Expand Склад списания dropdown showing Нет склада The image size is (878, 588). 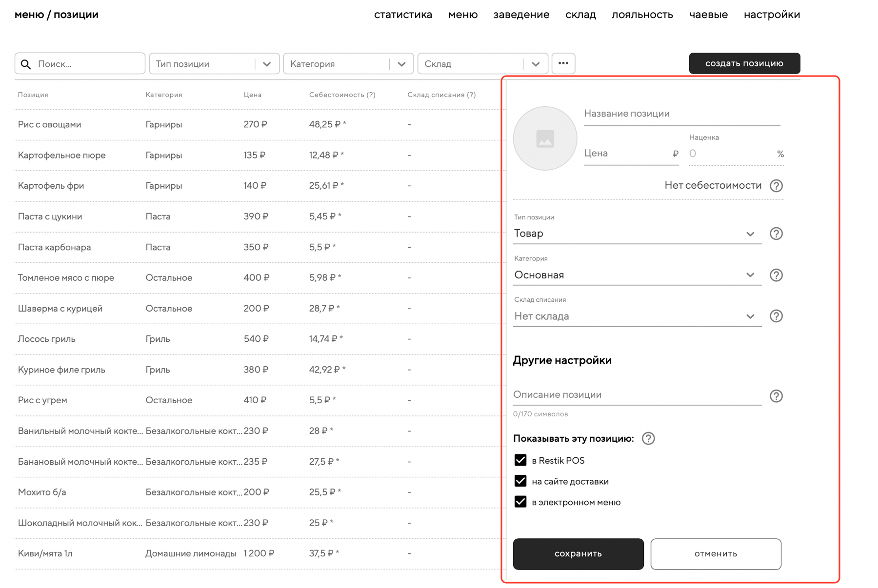637,316
